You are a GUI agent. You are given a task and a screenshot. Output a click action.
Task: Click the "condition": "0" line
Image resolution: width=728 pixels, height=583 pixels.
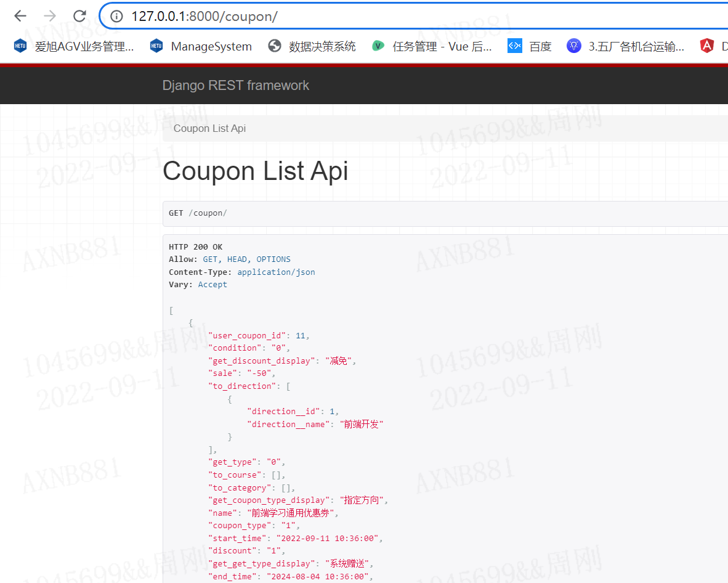[x=249, y=348]
